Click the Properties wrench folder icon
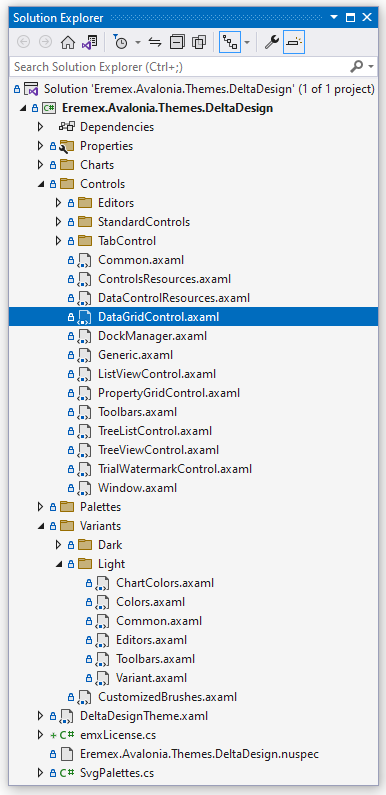 [67, 147]
